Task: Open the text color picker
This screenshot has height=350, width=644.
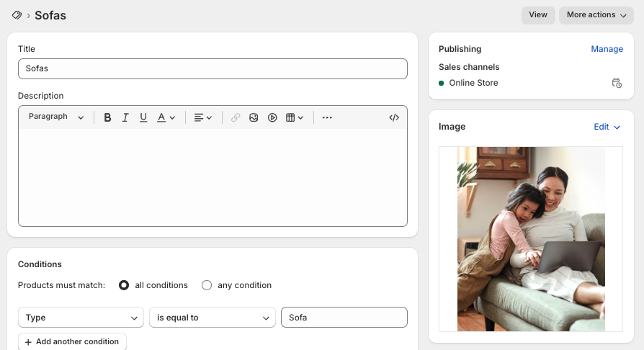Action: click(x=166, y=117)
